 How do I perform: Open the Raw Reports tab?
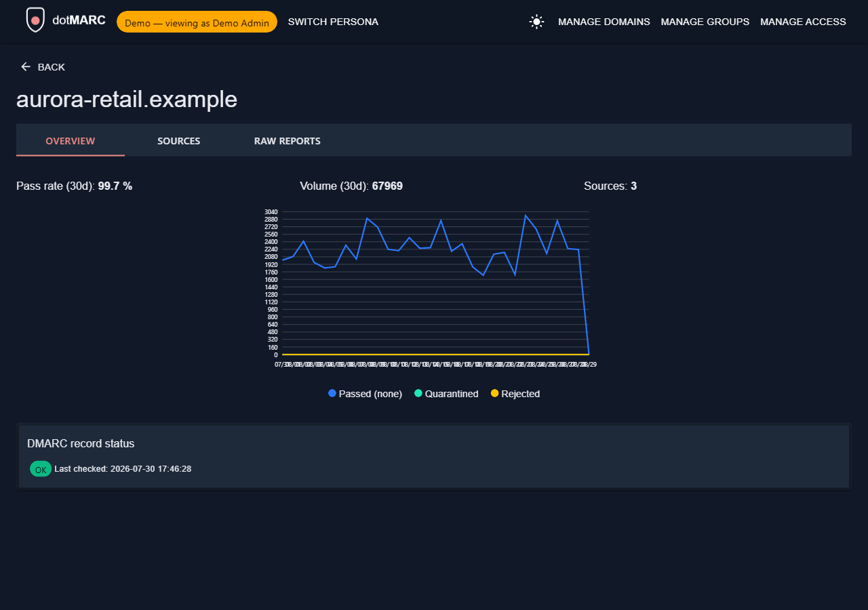[288, 141]
